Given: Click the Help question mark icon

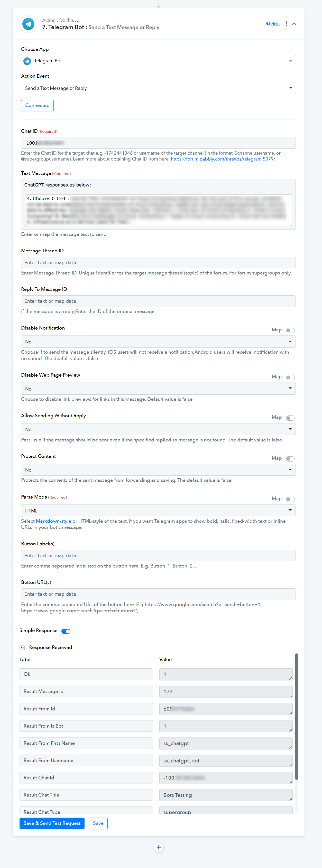Looking at the screenshot, I should click(268, 24).
